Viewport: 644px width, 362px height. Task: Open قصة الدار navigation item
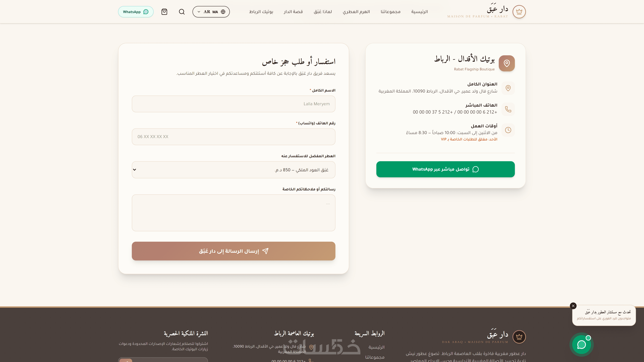pos(293,12)
